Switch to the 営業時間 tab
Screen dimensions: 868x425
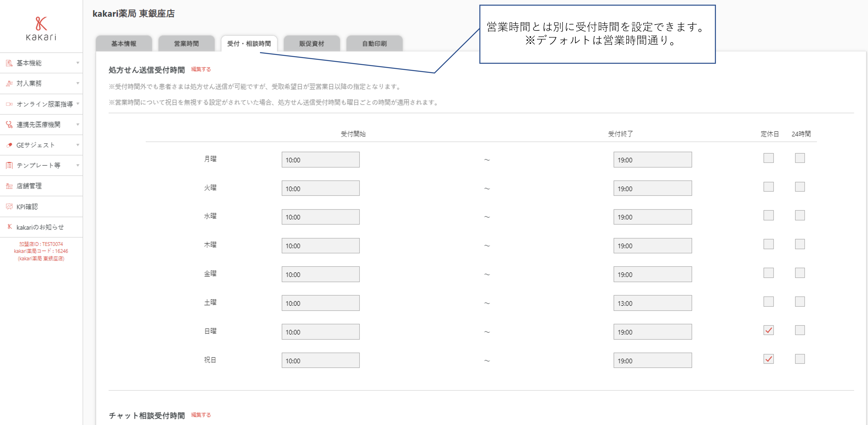pyautogui.click(x=186, y=44)
